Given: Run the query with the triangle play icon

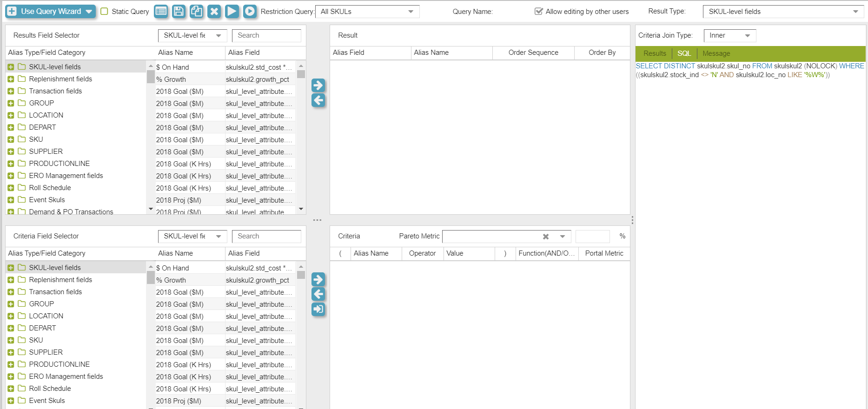Looking at the screenshot, I should click(x=232, y=11).
